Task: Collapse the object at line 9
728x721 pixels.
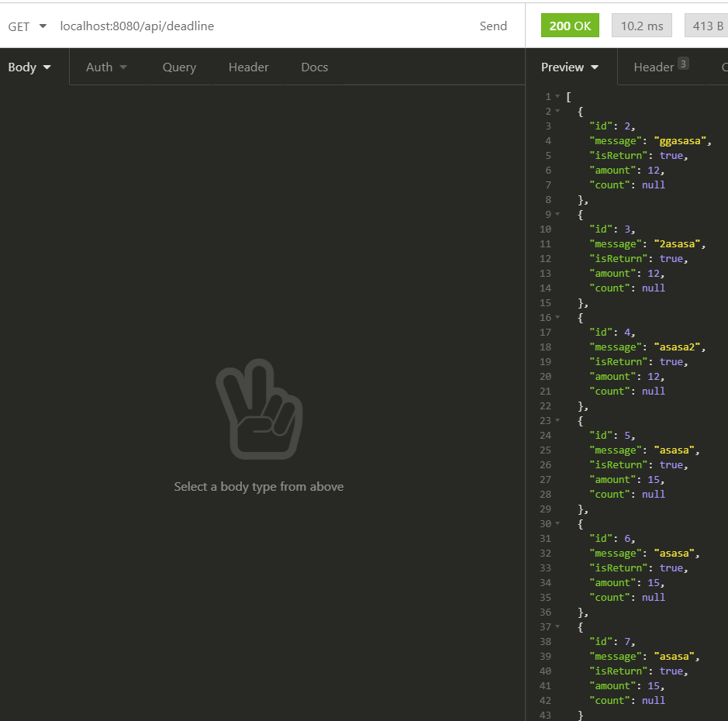Action: (x=557, y=214)
